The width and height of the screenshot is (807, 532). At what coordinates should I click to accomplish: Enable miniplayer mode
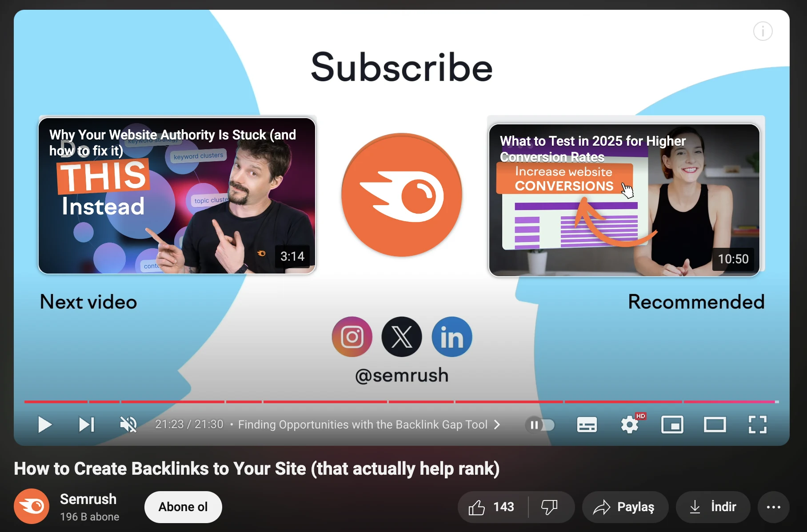[672, 425]
